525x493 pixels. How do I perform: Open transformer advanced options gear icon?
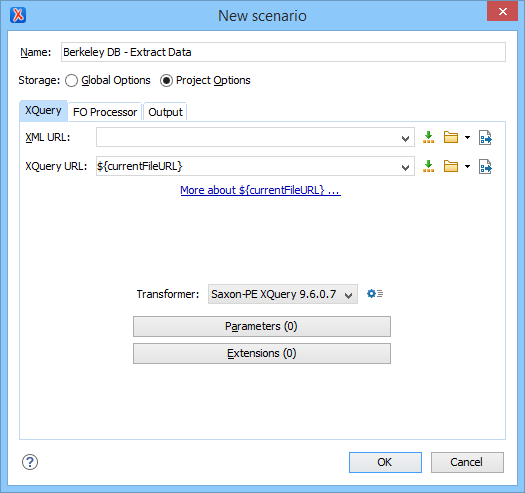(x=375, y=294)
